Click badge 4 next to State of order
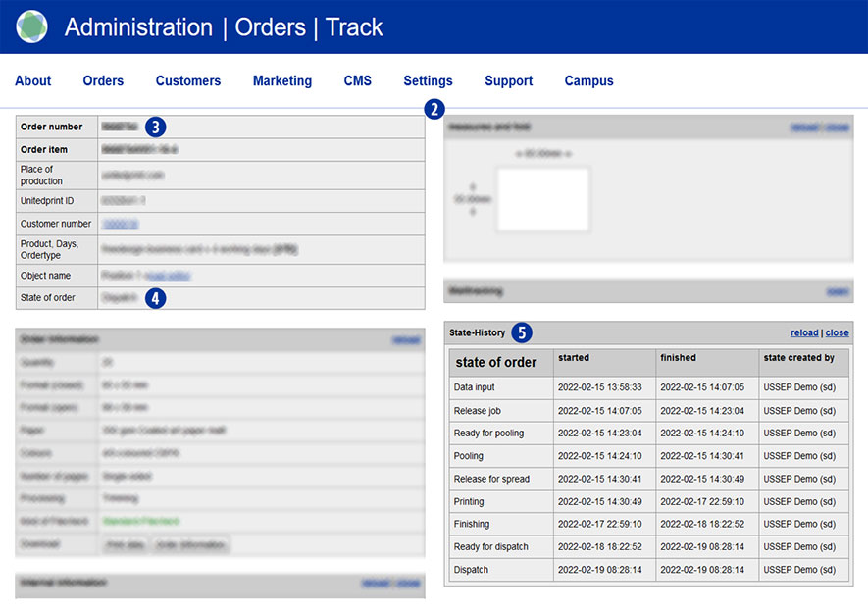The width and height of the screenshot is (868, 613). (x=155, y=297)
